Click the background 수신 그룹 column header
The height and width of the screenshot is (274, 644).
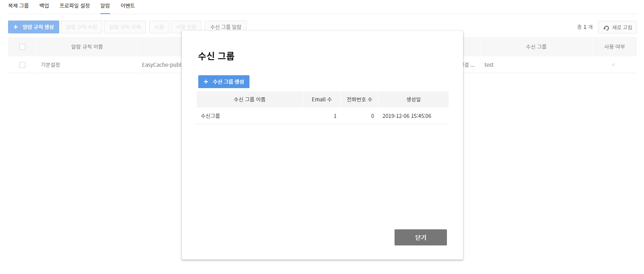536,47
